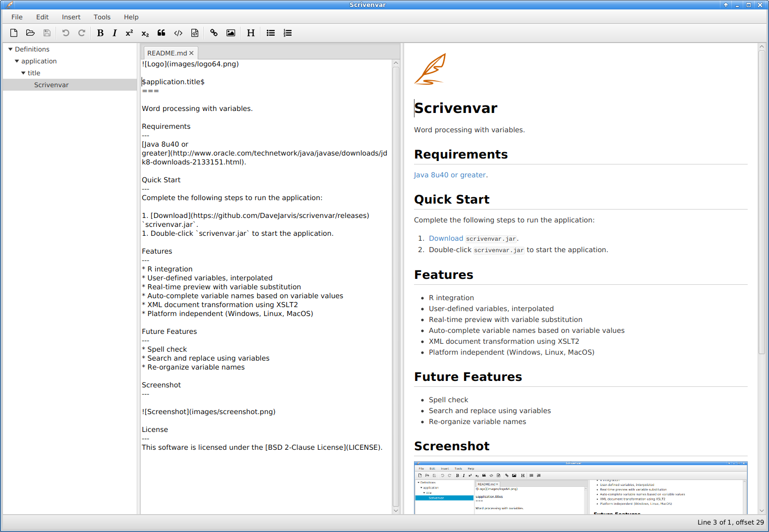Insert subscript using the toolbar

(145, 33)
